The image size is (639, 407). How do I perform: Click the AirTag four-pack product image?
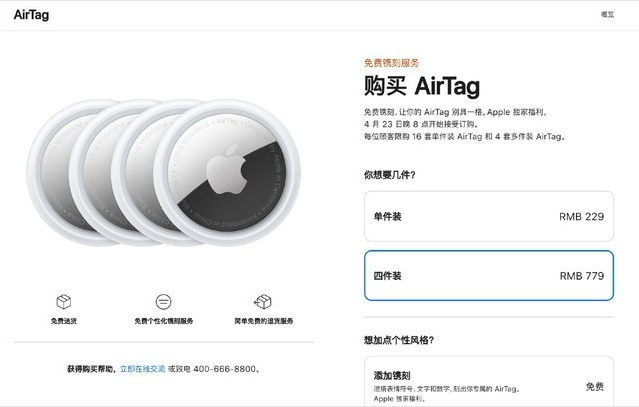[164, 173]
